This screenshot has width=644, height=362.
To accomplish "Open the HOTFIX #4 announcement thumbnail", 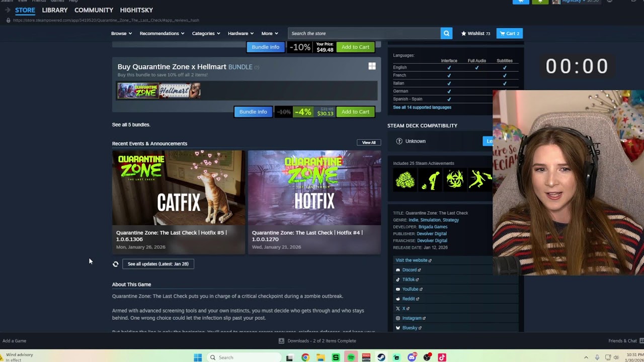I will [x=314, y=188].
